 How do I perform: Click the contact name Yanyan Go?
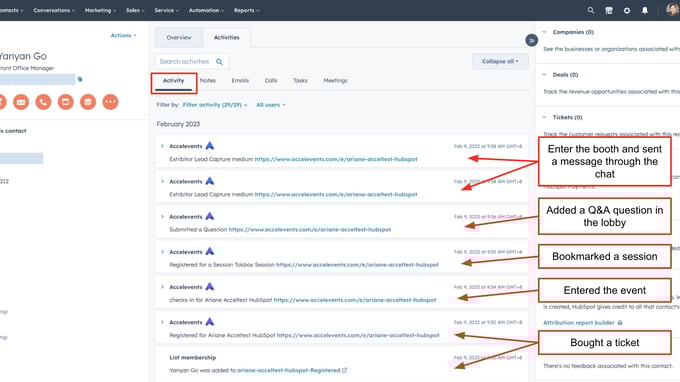click(x=23, y=56)
